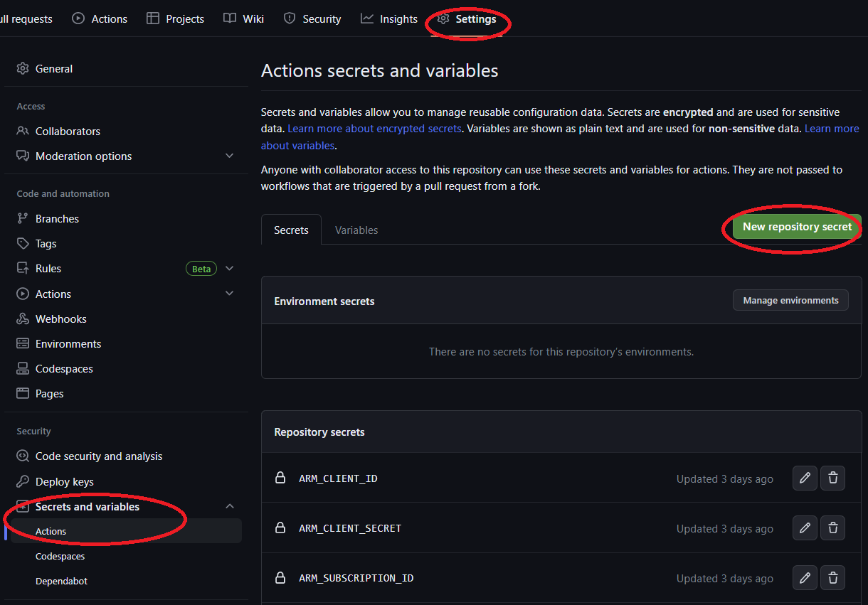The image size is (868, 605).
Task: Edit the ARM_CLIENT_ID secret with pencil icon
Action: pos(805,478)
